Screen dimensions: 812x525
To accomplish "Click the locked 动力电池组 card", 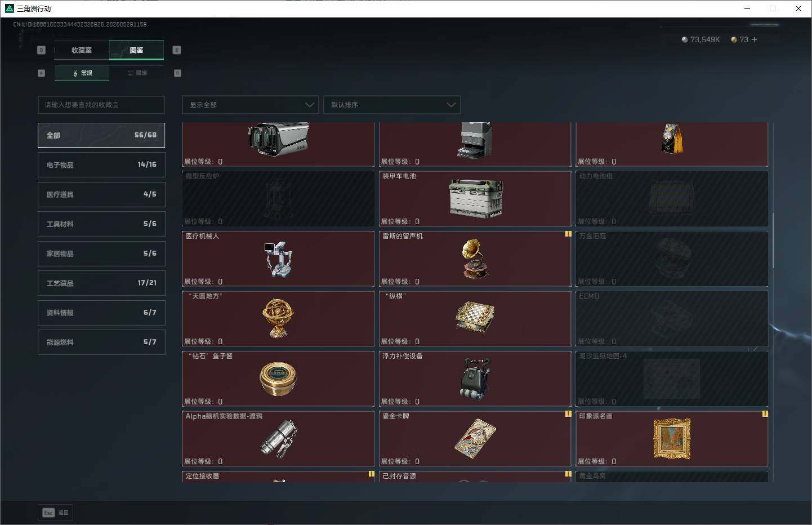I will (x=672, y=198).
